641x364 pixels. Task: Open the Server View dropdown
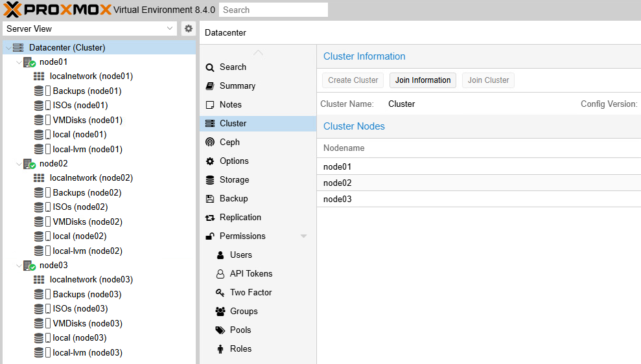point(89,28)
